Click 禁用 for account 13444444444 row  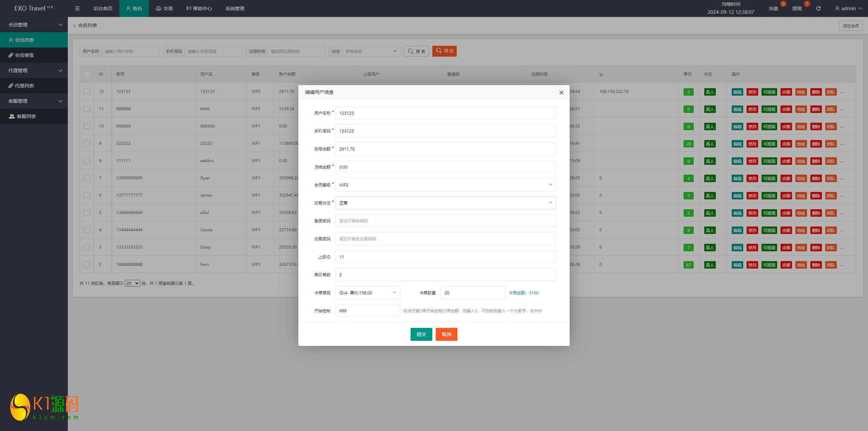(752, 230)
